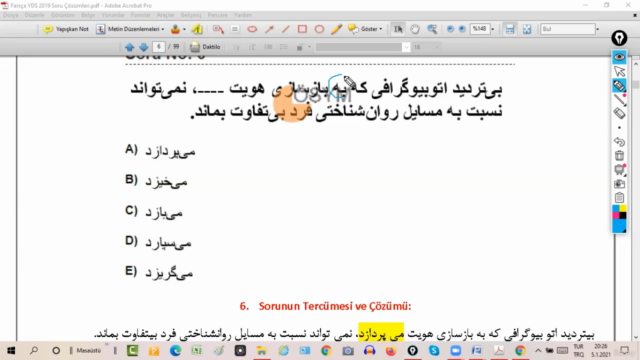Image resolution: width=640 pixels, height=360 pixels.
Task: Click the taskbar search magnifier
Action: (x=34, y=351)
